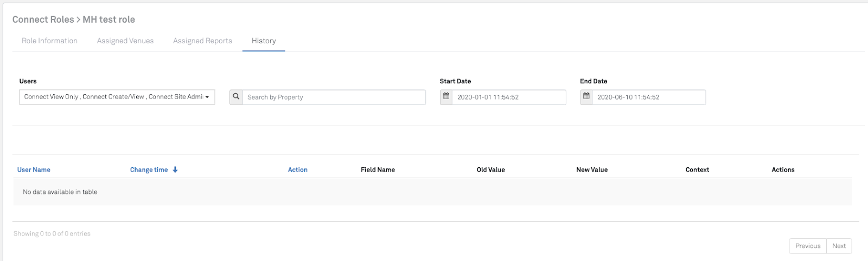This screenshot has height=261, width=868.
Task: Switch to the Role Information tab
Action: (x=49, y=41)
